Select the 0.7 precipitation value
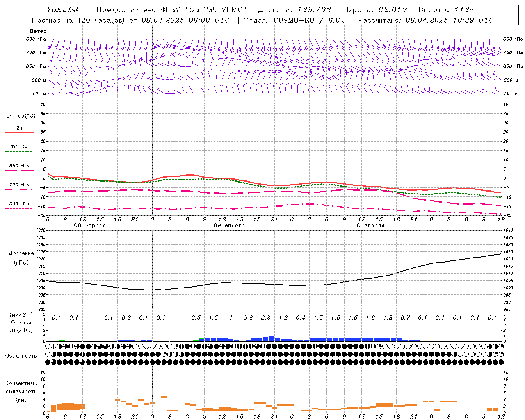525x420 pixels. pyautogui.click(x=405, y=318)
